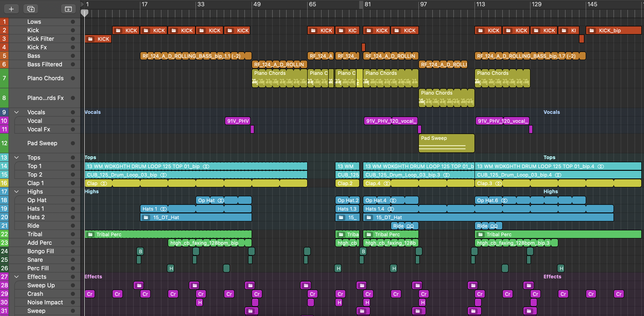Click bar 113 on the timeline ruler
Image resolution: width=644 pixels, height=316 pixels.
(x=480, y=4)
